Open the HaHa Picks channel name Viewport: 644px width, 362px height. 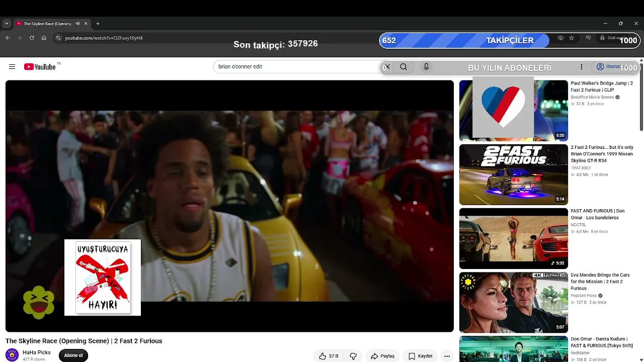click(x=37, y=352)
